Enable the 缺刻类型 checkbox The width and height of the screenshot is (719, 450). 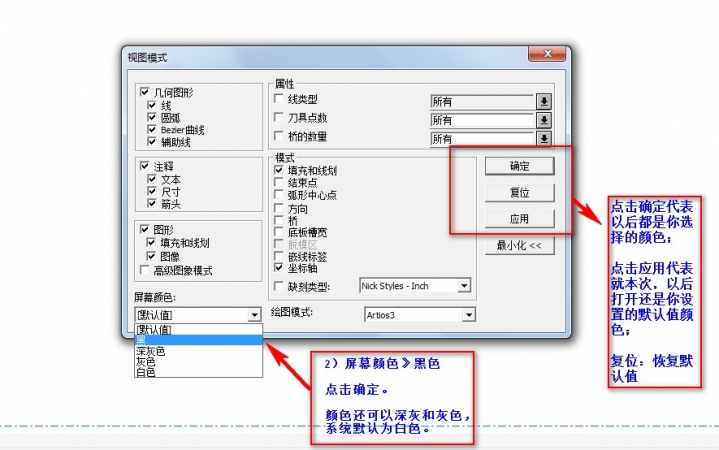(x=278, y=286)
